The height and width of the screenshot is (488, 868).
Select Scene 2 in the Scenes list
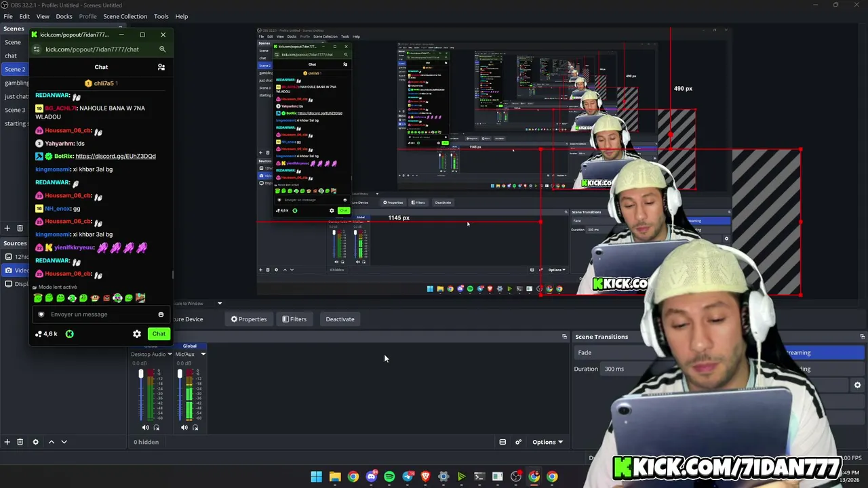[15, 69]
